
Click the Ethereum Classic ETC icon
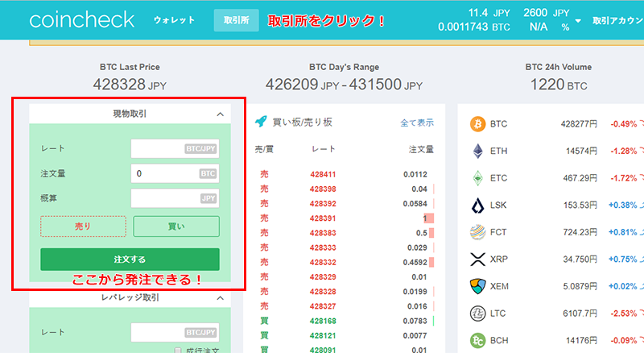tap(477, 178)
